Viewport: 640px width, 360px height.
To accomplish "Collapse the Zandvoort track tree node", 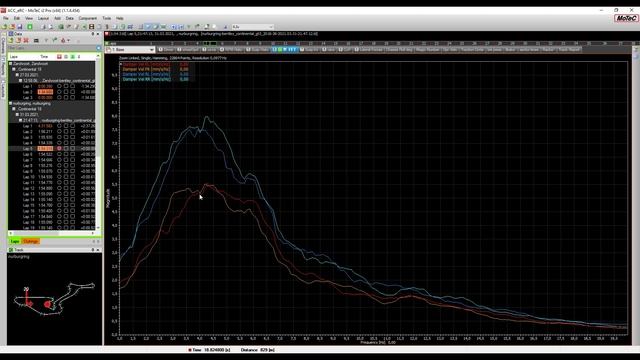I will 11,64.
